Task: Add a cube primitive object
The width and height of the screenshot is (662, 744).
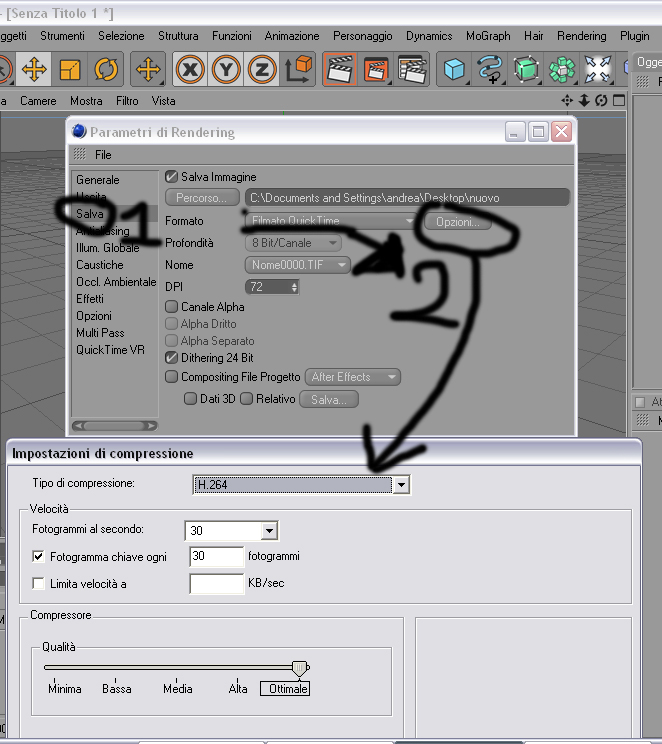Action: click(454, 69)
